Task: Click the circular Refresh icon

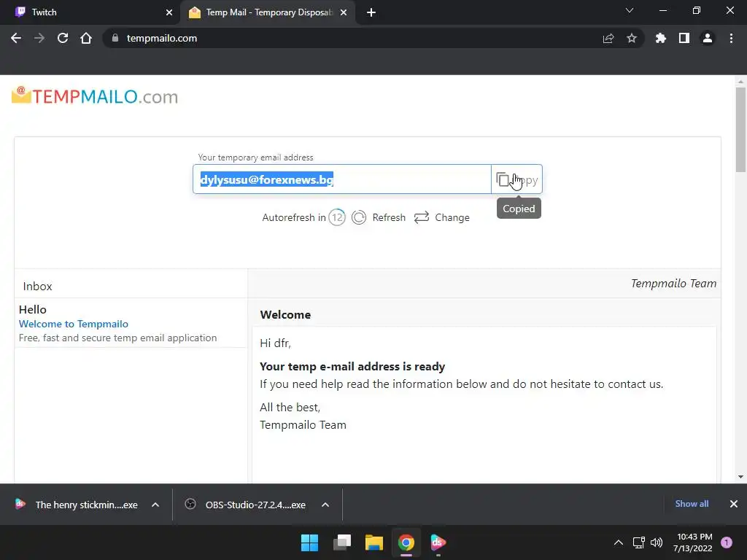Action: point(359,217)
